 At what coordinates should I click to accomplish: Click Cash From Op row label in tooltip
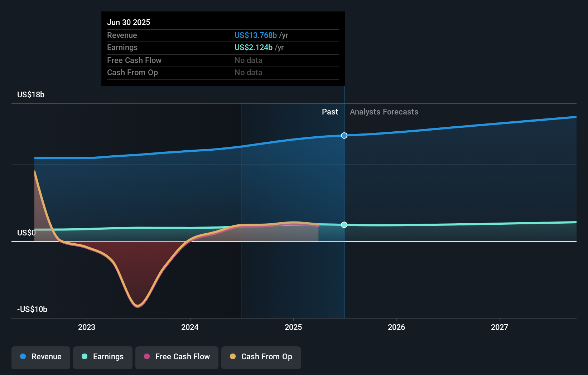[x=132, y=72]
